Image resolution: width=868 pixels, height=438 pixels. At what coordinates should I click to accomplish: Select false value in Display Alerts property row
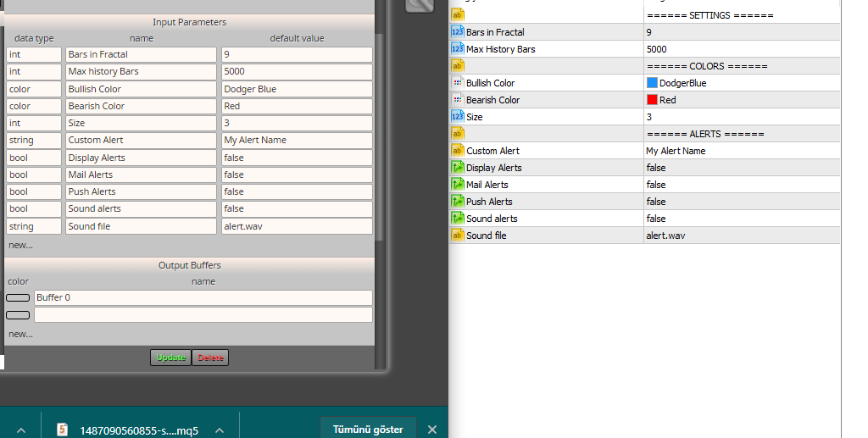point(742,168)
